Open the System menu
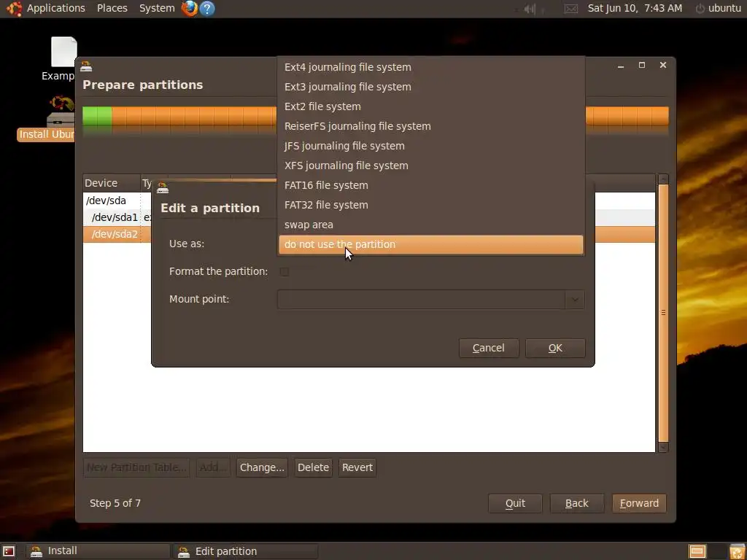This screenshot has width=747, height=560. 157,8
